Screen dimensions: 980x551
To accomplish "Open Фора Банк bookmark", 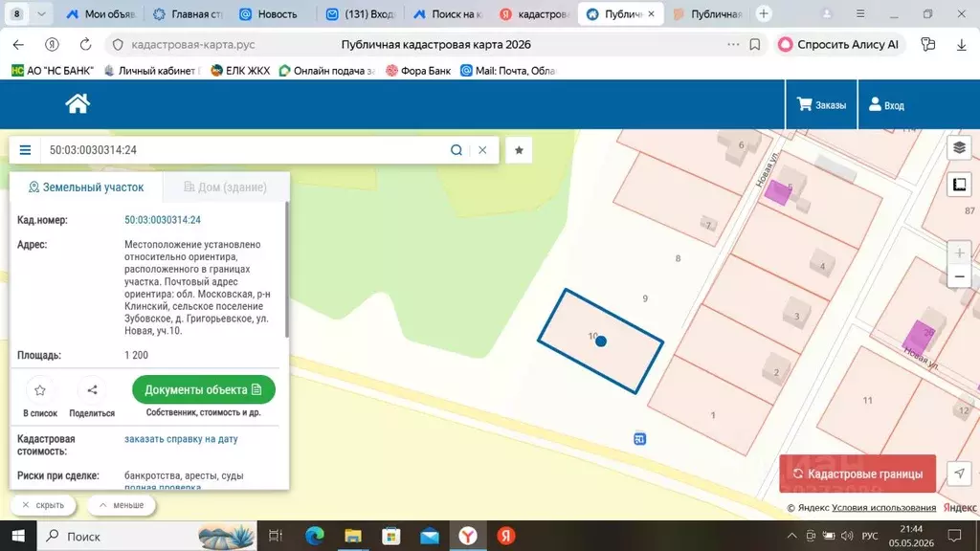I will pos(418,71).
